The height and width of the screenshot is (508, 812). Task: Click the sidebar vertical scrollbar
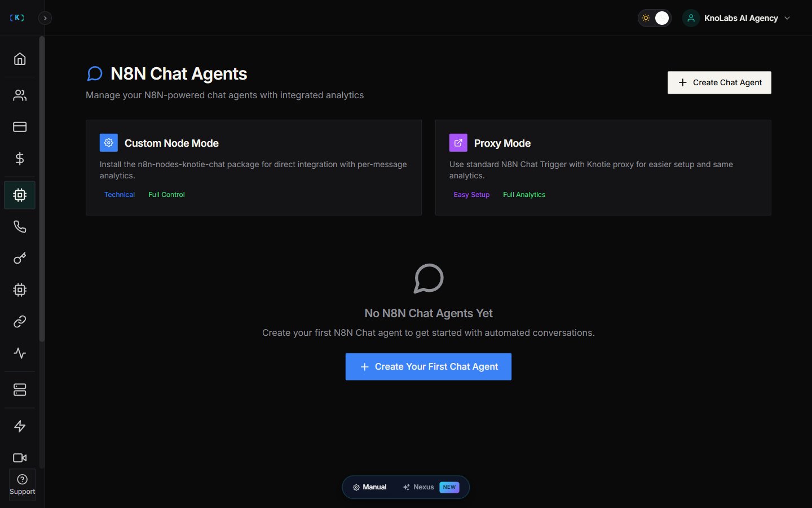pyautogui.click(x=42, y=189)
